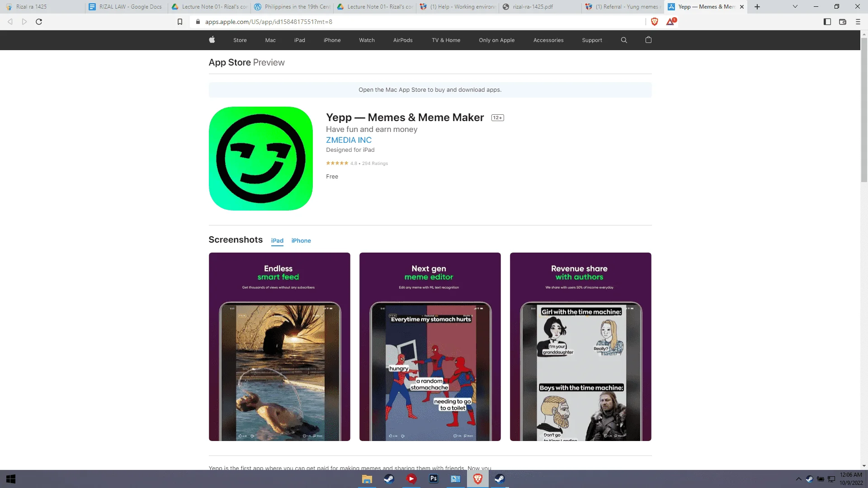Open Brave Rewards triangle icon

coord(671,21)
